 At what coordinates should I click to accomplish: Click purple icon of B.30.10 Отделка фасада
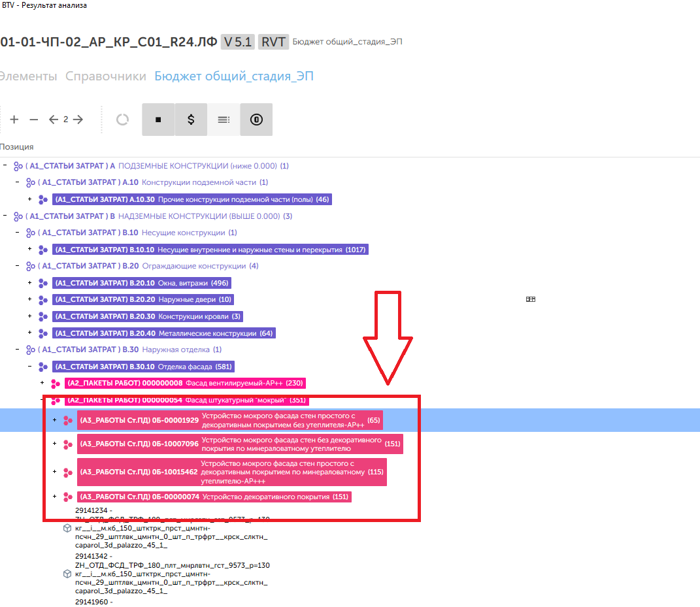[43, 367]
